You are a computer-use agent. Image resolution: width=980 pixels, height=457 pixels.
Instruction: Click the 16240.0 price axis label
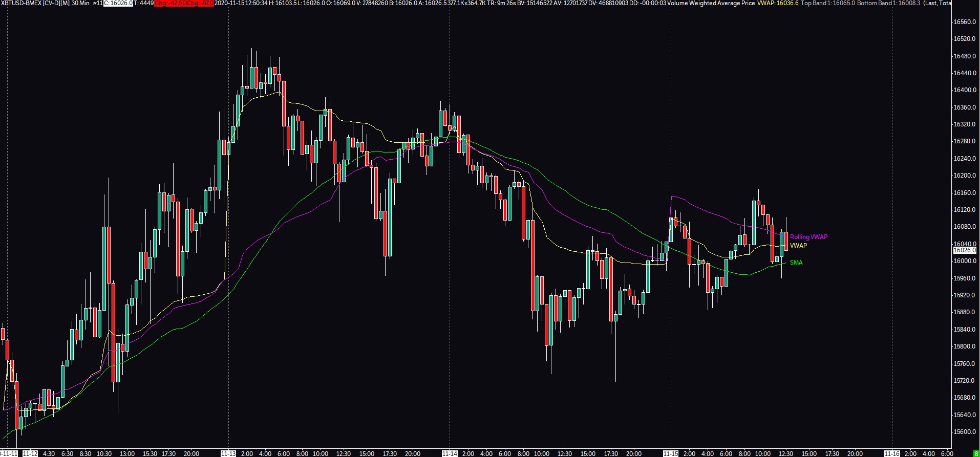coord(965,159)
